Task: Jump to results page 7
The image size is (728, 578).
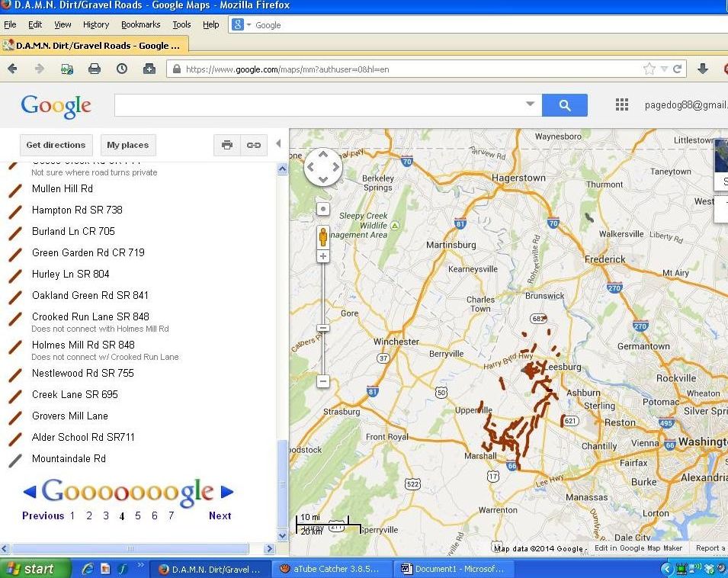Action: 172,515
